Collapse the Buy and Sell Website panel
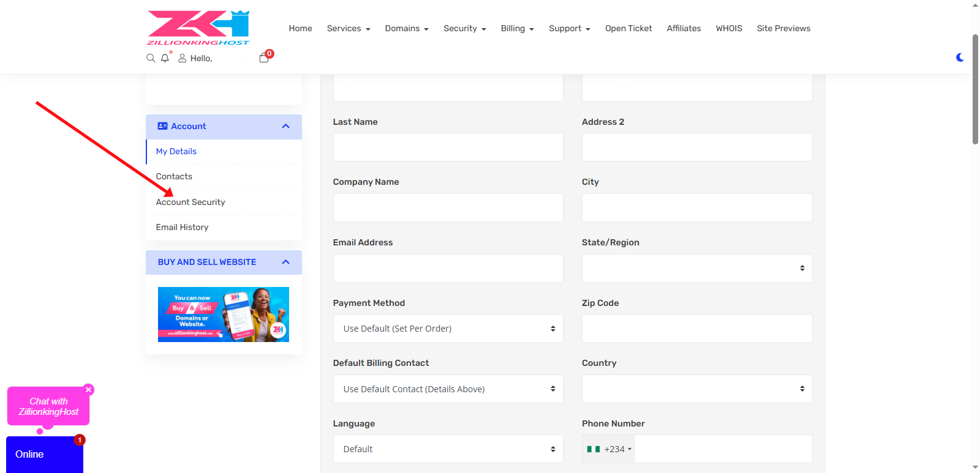The width and height of the screenshot is (980, 473). (x=285, y=262)
